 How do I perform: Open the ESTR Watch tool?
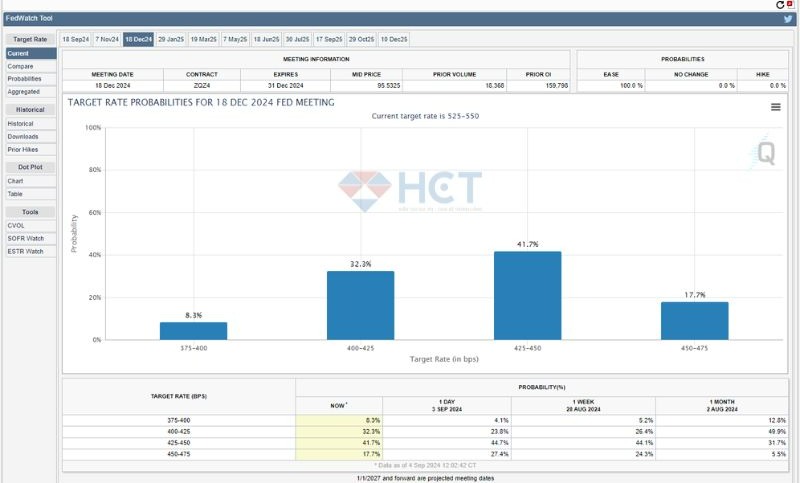(x=31, y=251)
